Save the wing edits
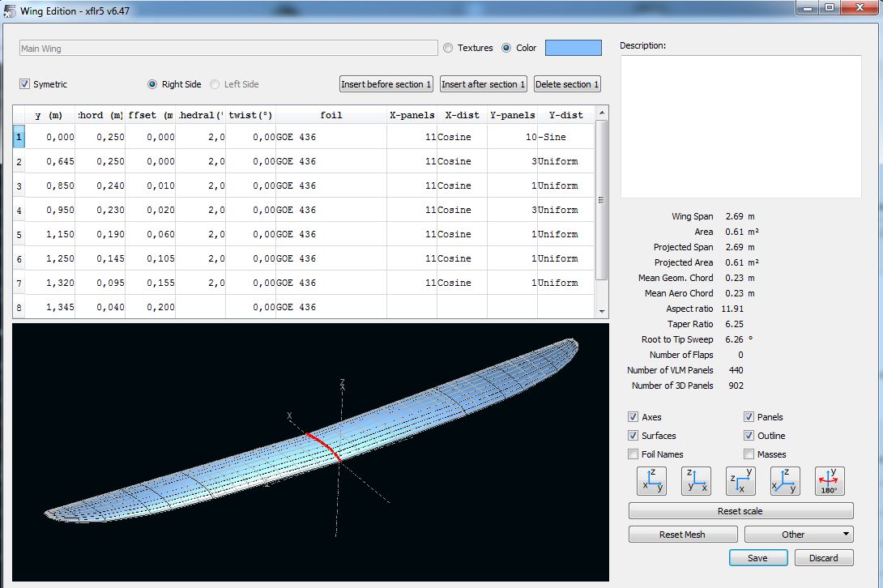Screen dimensions: 883x588 (x=757, y=558)
